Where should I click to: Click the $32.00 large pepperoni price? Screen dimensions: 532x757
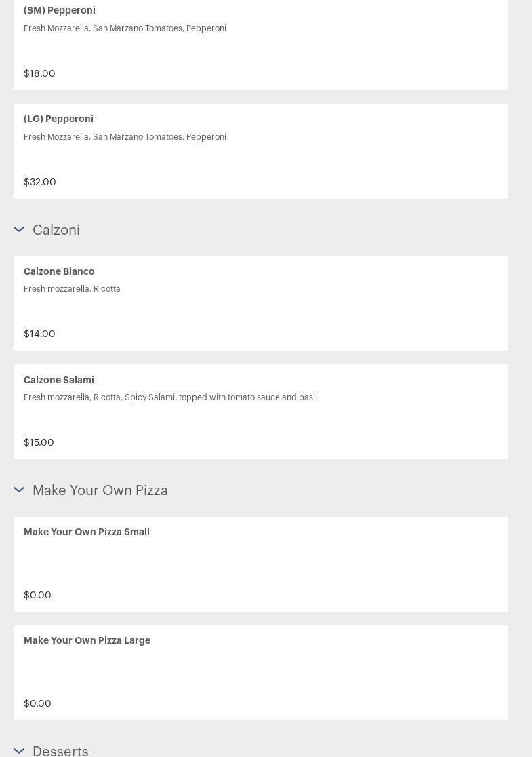(40, 182)
